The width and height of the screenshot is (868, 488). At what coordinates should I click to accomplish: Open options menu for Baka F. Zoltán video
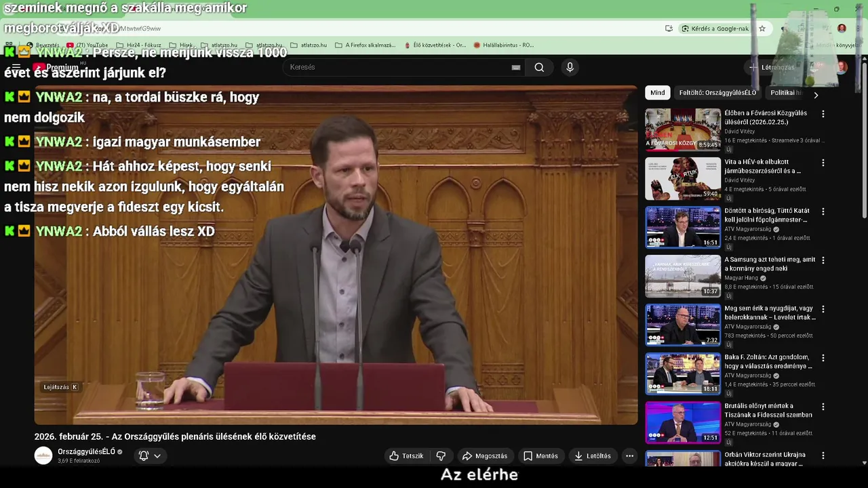[x=823, y=358]
